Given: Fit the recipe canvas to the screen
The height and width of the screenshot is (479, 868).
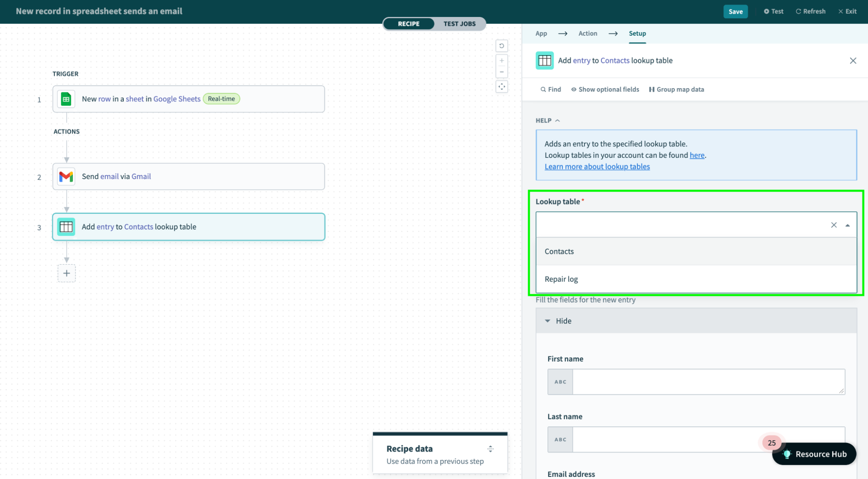Looking at the screenshot, I should [502, 86].
